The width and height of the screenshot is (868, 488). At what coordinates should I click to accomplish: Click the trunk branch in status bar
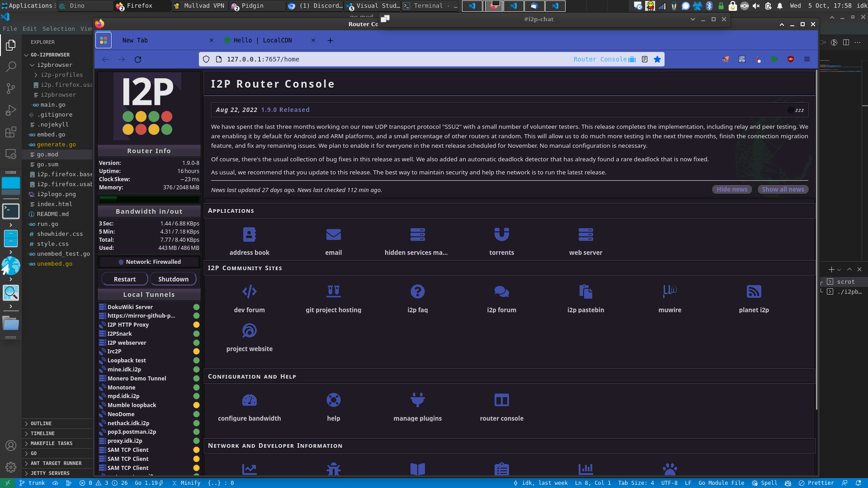click(x=32, y=483)
